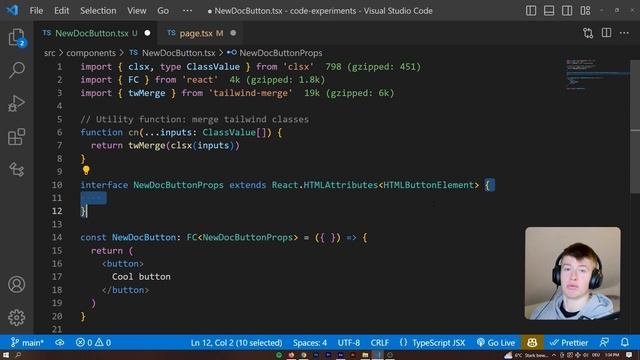Click the taskbar search icon

[18, 355]
